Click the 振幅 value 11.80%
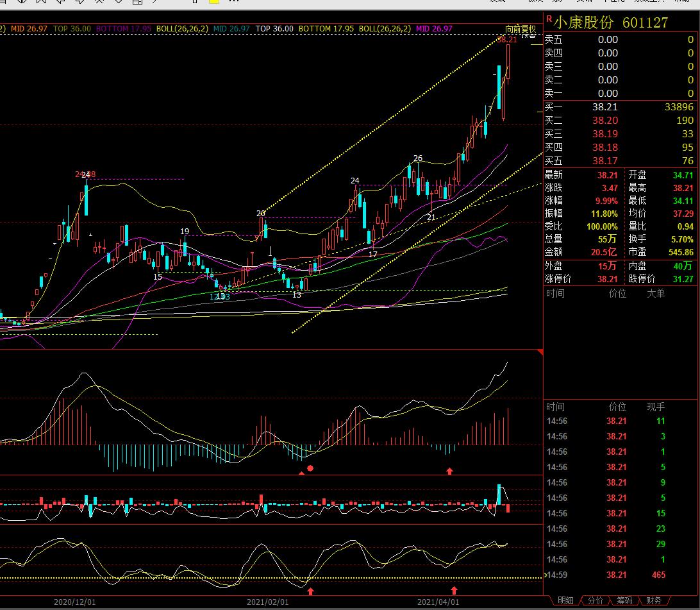The image size is (700, 610). [604, 214]
